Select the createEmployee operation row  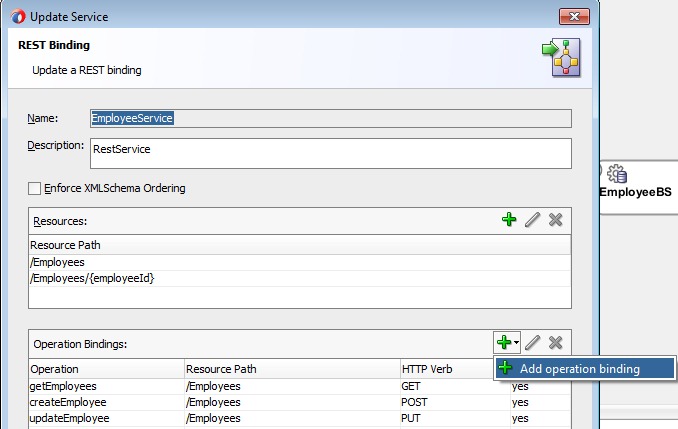pos(107,403)
